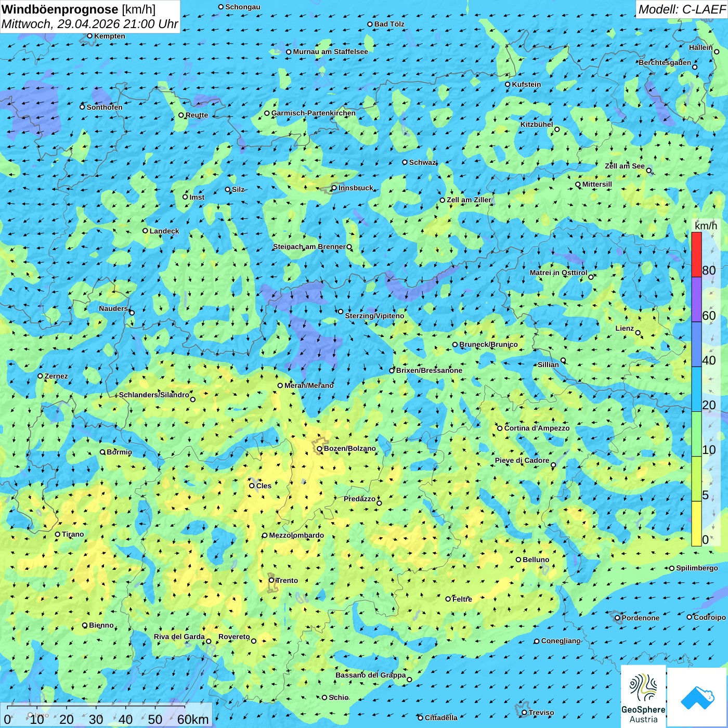Click the Steinach am Brenner label
Viewport: 728px width, 728px height.
pyautogui.click(x=309, y=246)
